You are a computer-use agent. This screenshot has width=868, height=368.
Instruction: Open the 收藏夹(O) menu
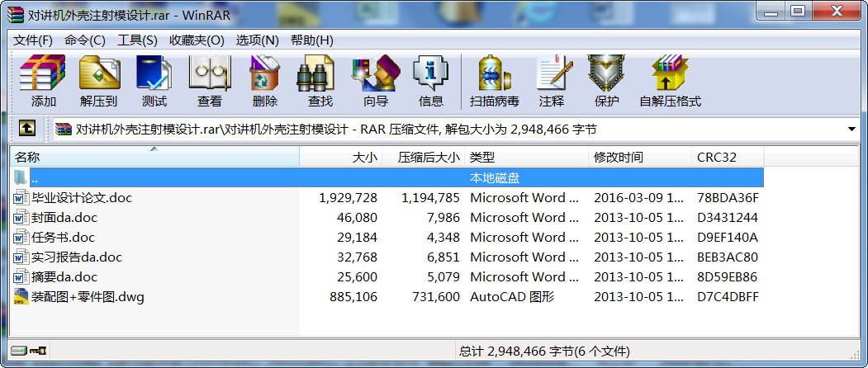[x=197, y=40]
